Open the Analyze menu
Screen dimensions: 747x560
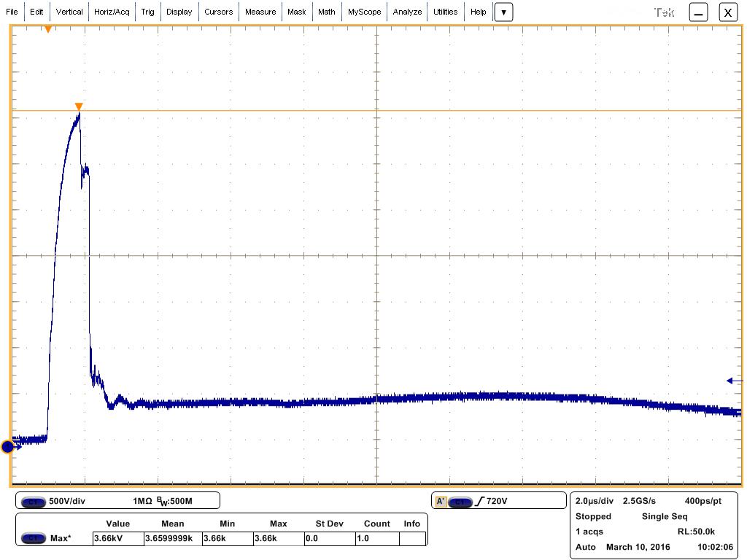(x=407, y=12)
